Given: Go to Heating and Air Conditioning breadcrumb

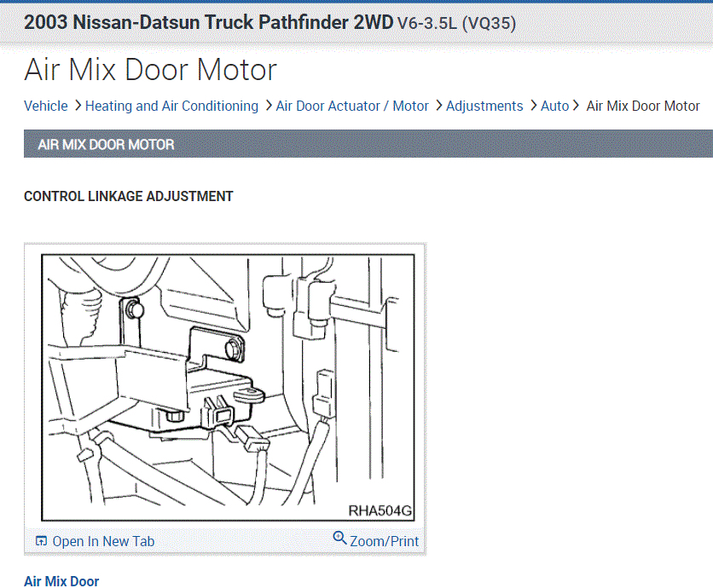Looking at the screenshot, I should (172, 106).
